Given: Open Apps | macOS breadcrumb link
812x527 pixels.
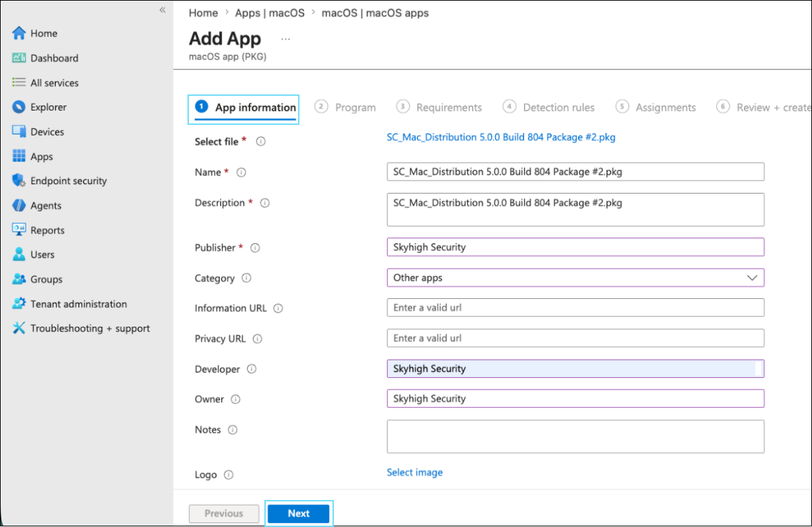Looking at the screenshot, I should click(x=270, y=13).
